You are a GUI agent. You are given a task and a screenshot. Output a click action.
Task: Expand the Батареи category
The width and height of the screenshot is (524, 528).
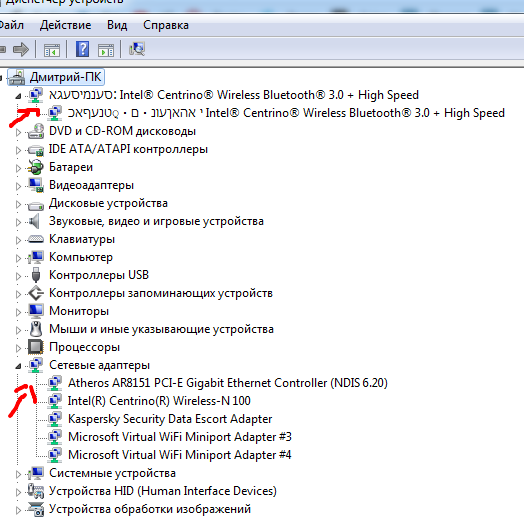(x=18, y=168)
